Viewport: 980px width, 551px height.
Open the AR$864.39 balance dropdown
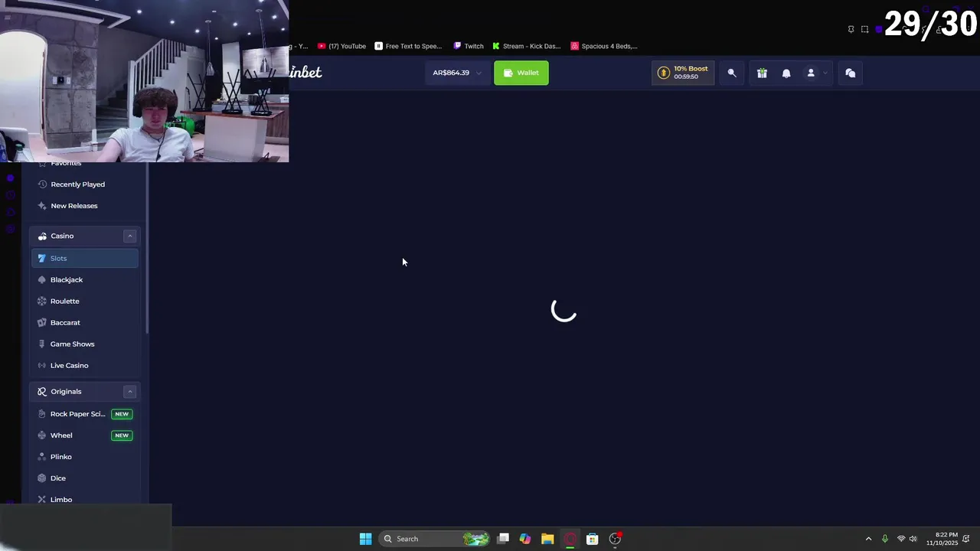[x=457, y=73]
